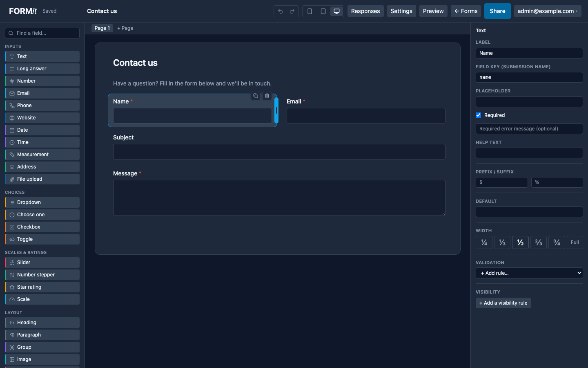Add a Time field
Image resolution: width=588 pixels, height=368 pixels.
42,142
